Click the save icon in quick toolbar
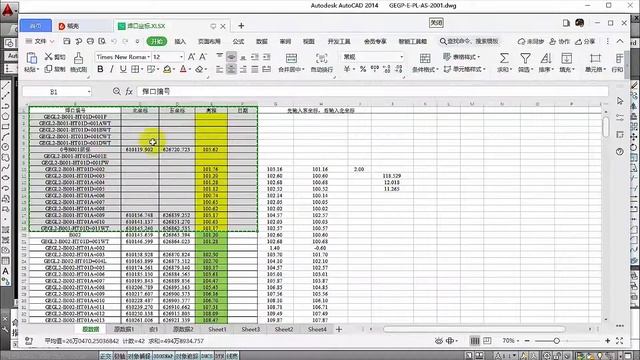 point(67,41)
